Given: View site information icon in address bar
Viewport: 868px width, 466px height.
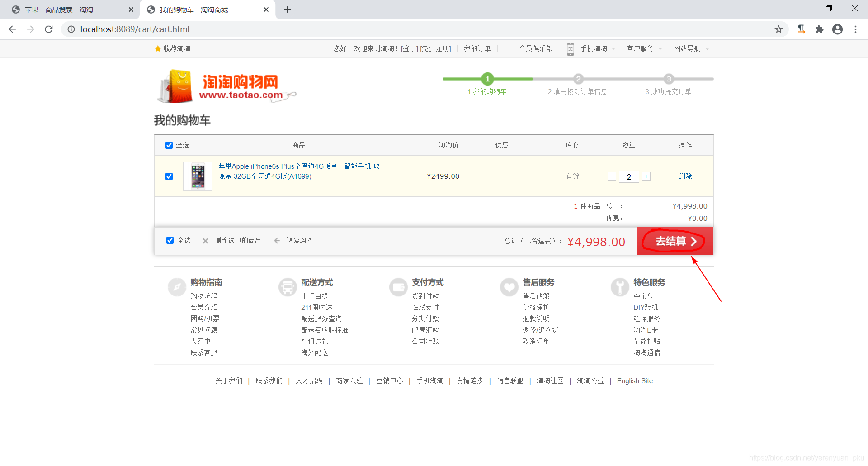Looking at the screenshot, I should 71,29.
